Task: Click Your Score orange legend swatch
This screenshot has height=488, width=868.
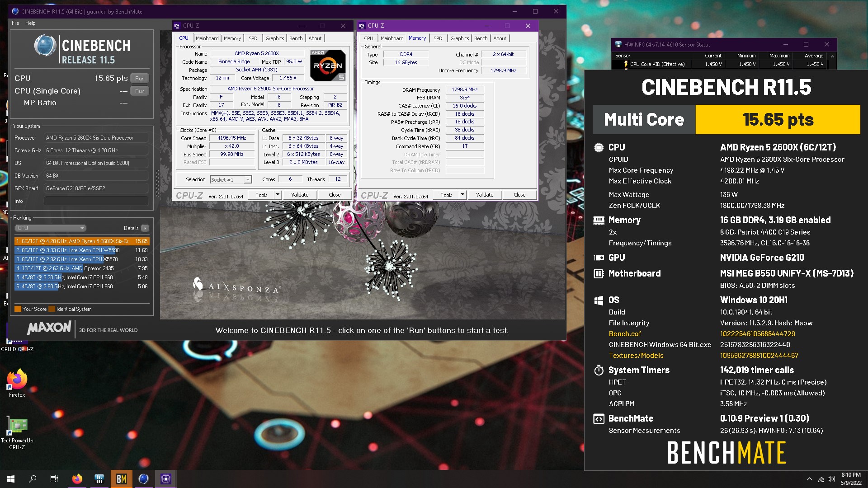Action: (18, 309)
